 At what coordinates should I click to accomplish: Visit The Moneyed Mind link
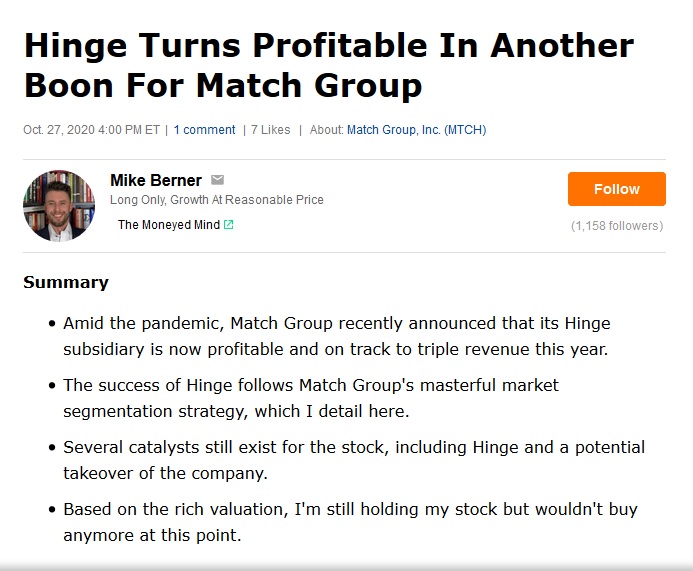169,225
